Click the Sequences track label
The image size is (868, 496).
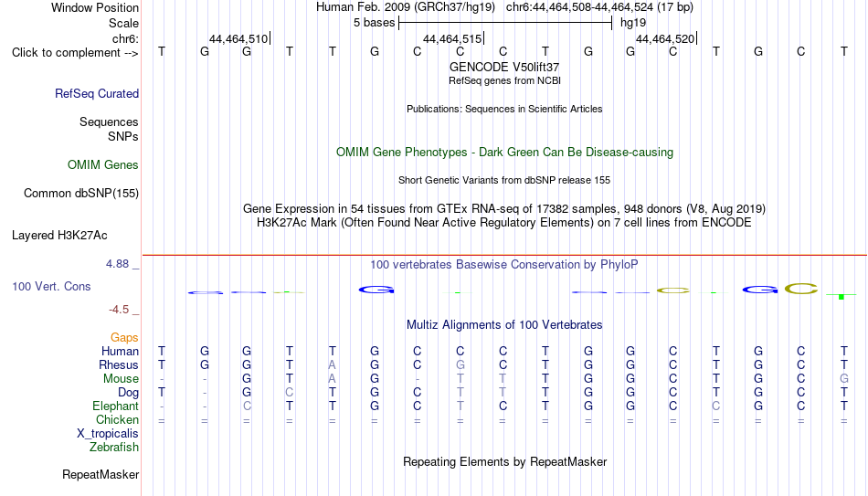coord(109,121)
